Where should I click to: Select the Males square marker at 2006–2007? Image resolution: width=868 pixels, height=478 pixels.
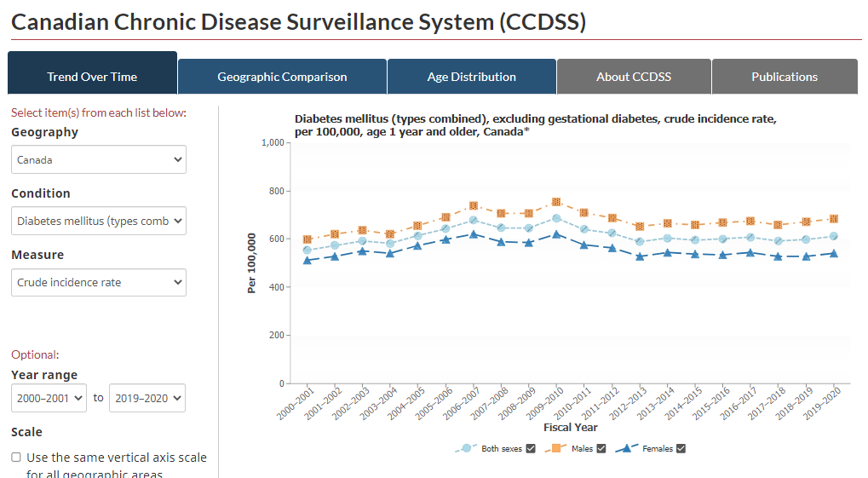474,205
